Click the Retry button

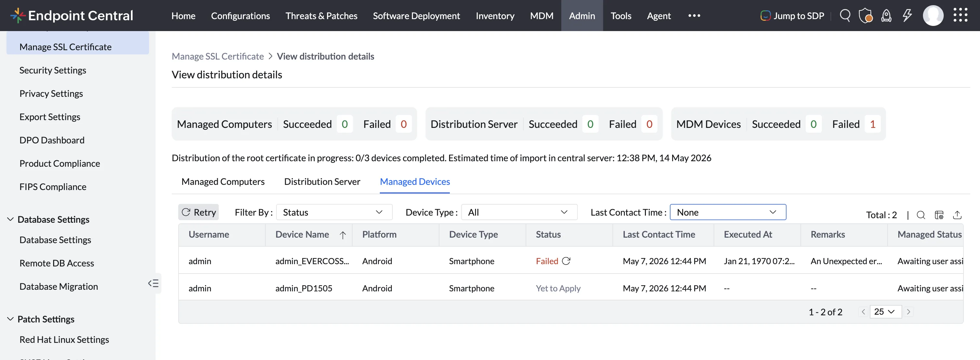pyautogui.click(x=199, y=212)
